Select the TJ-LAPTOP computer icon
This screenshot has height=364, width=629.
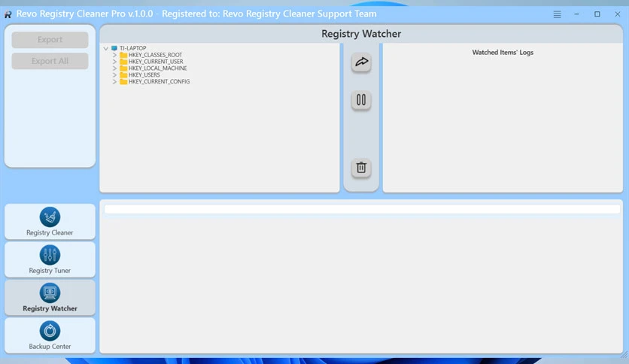tap(114, 48)
